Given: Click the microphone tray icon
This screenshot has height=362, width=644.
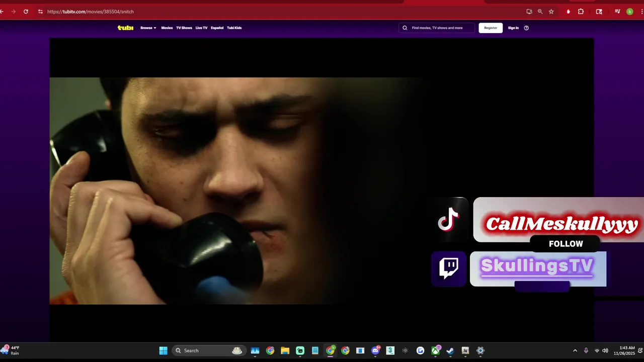Looking at the screenshot, I should coord(586,350).
